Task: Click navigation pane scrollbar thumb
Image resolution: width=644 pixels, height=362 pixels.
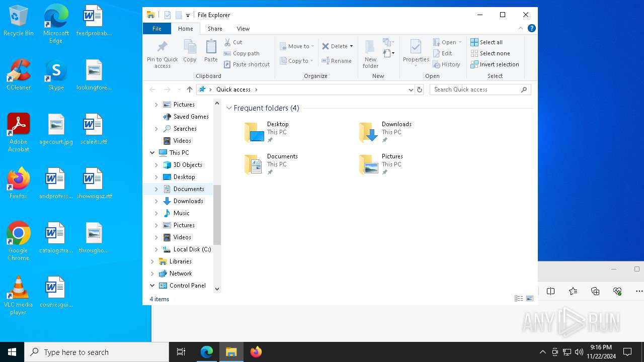Action: (217, 214)
